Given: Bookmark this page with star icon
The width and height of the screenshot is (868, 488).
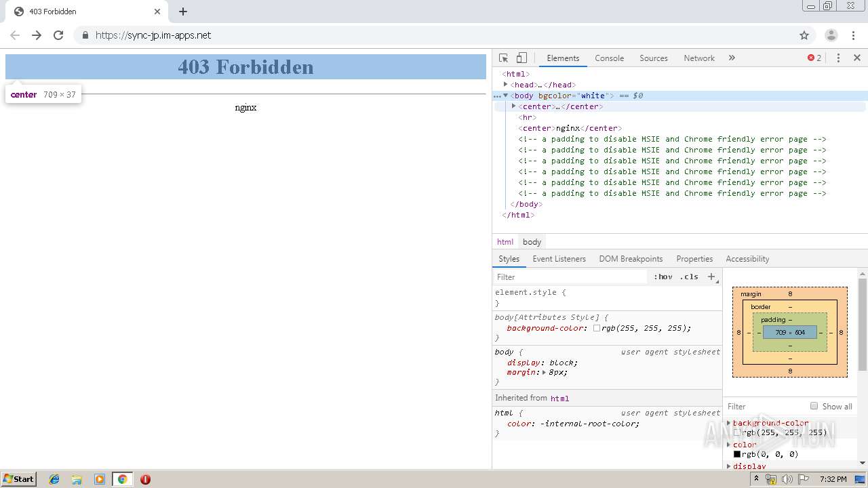Looking at the screenshot, I should 804,35.
